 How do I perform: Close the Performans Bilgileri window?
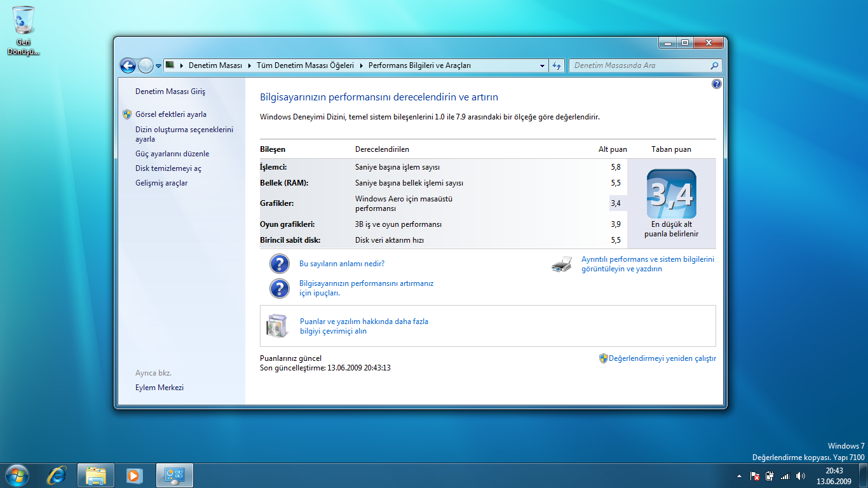tap(707, 43)
